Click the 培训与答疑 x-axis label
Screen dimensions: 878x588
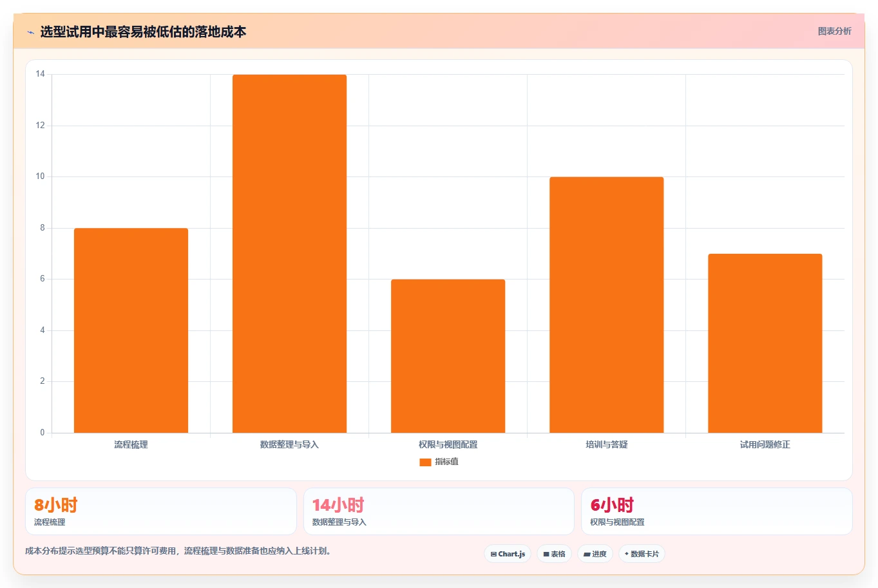(606, 444)
